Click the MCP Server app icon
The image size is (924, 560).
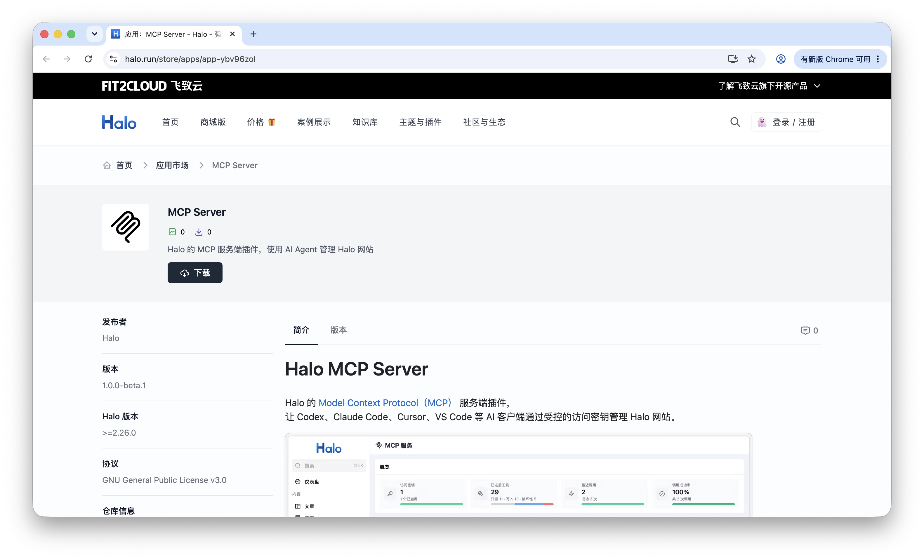(x=126, y=227)
